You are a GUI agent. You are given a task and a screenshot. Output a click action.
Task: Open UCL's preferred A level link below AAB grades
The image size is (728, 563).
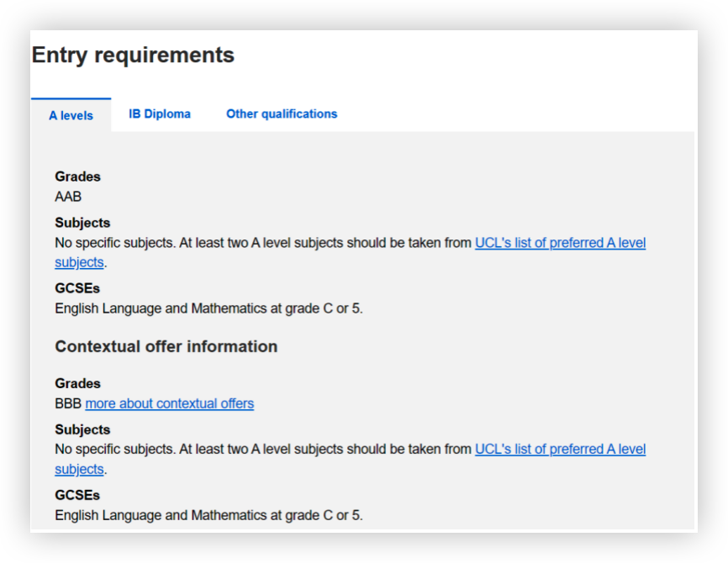[x=560, y=243]
